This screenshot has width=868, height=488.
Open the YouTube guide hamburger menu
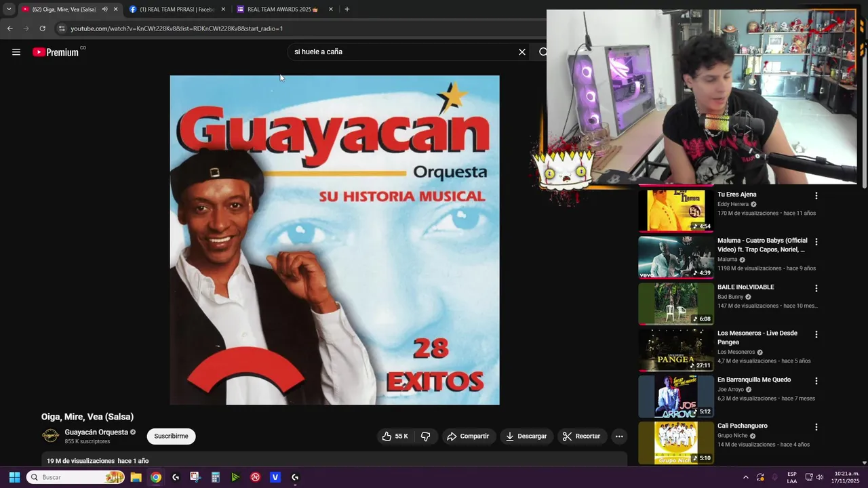point(16,52)
